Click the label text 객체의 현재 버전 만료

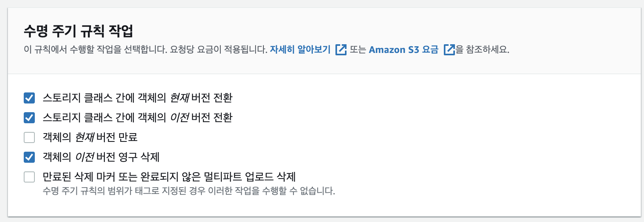(90, 137)
